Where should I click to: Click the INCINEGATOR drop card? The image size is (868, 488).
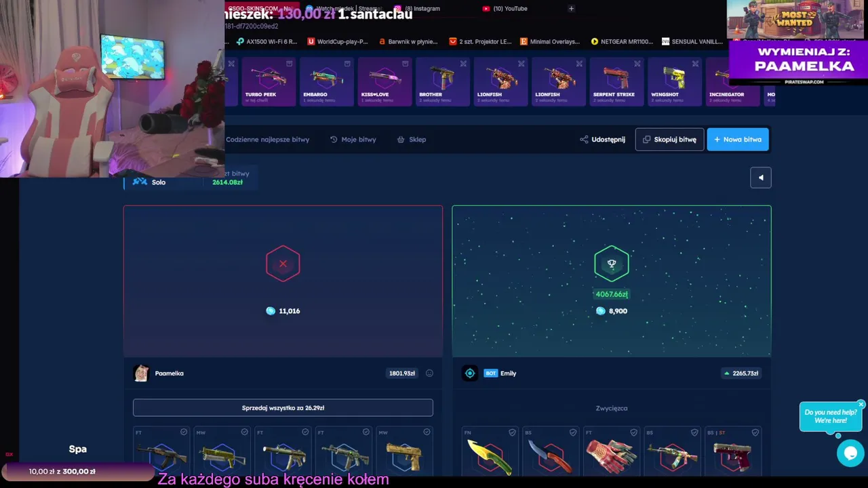[x=733, y=81]
